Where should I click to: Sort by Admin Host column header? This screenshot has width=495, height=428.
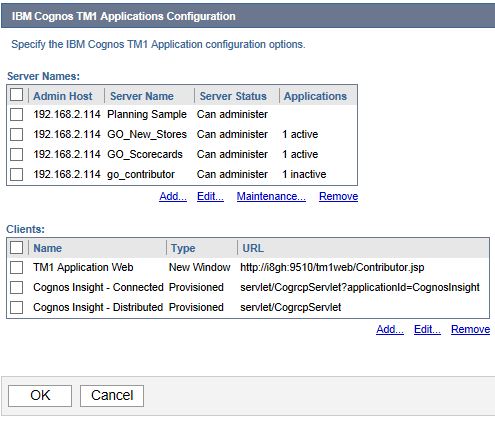63,96
